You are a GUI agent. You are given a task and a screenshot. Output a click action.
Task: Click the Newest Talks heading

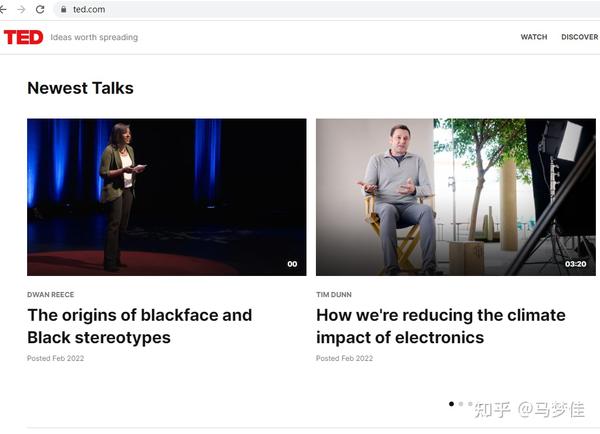tap(80, 88)
